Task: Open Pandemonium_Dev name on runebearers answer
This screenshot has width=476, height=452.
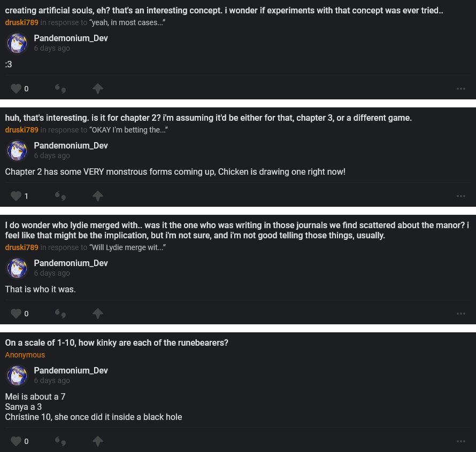Action: click(x=71, y=370)
